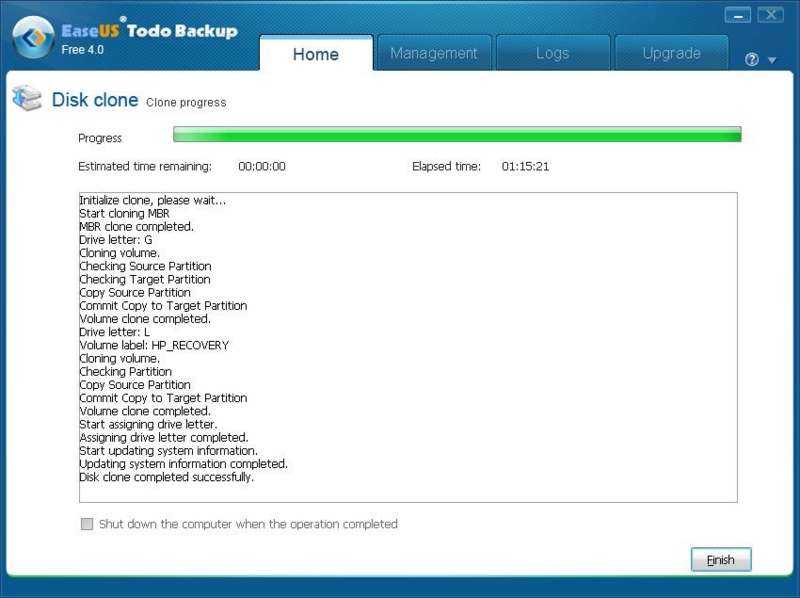Click the 'Estimated time remaining:' label
The height and width of the screenshot is (598, 800).
tap(145, 166)
